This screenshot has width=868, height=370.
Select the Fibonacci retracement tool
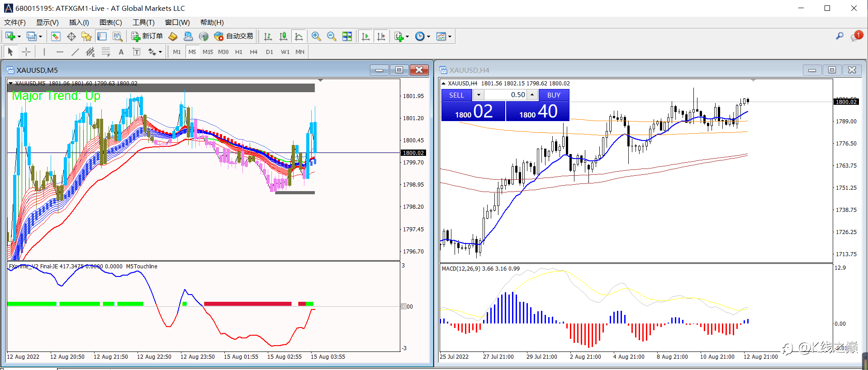(x=106, y=52)
